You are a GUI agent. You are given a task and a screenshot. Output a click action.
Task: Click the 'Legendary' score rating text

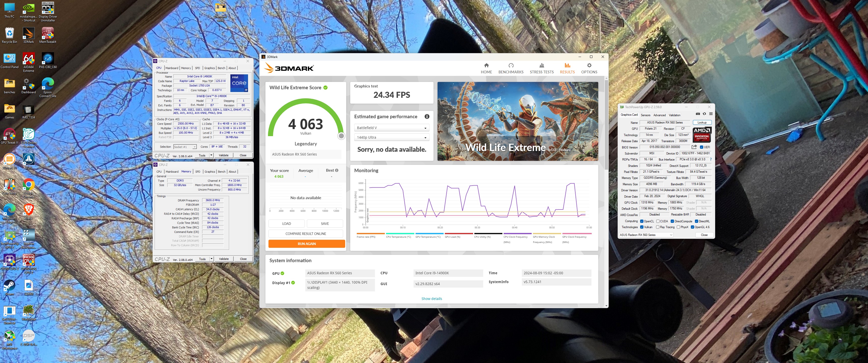click(x=306, y=144)
